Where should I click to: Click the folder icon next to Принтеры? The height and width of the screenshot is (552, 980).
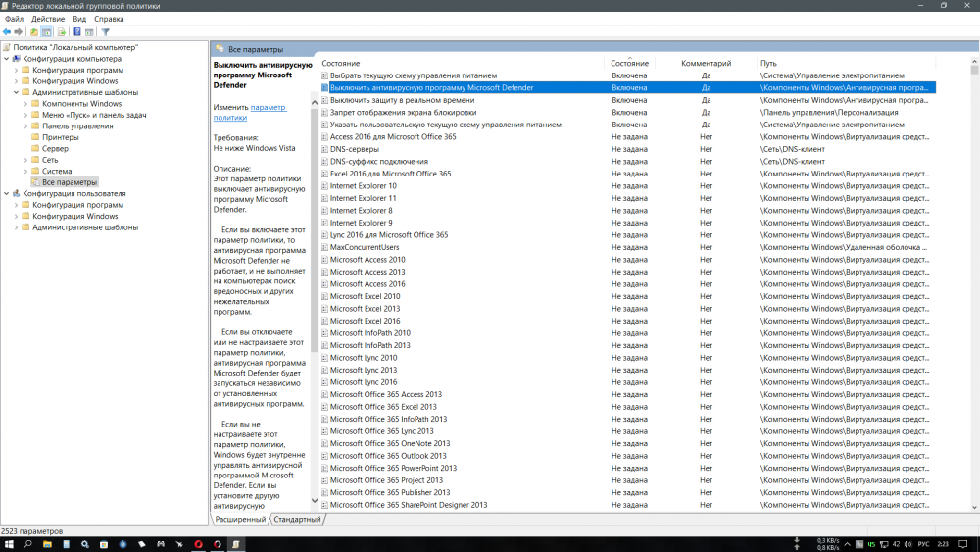tap(35, 137)
